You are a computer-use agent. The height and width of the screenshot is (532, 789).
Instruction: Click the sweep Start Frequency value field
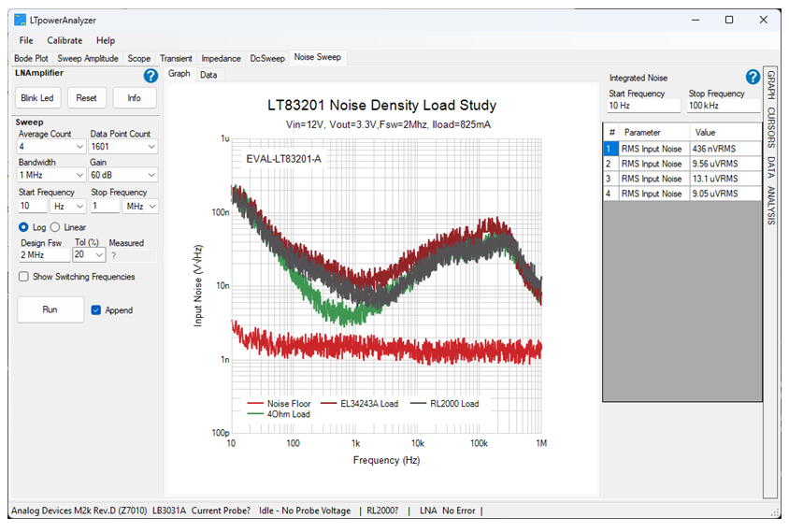coord(32,207)
